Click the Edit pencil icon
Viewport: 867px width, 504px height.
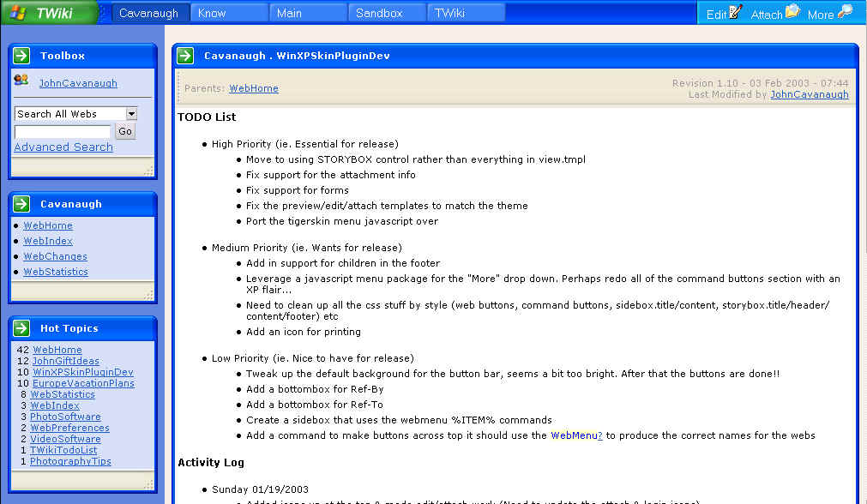point(735,12)
